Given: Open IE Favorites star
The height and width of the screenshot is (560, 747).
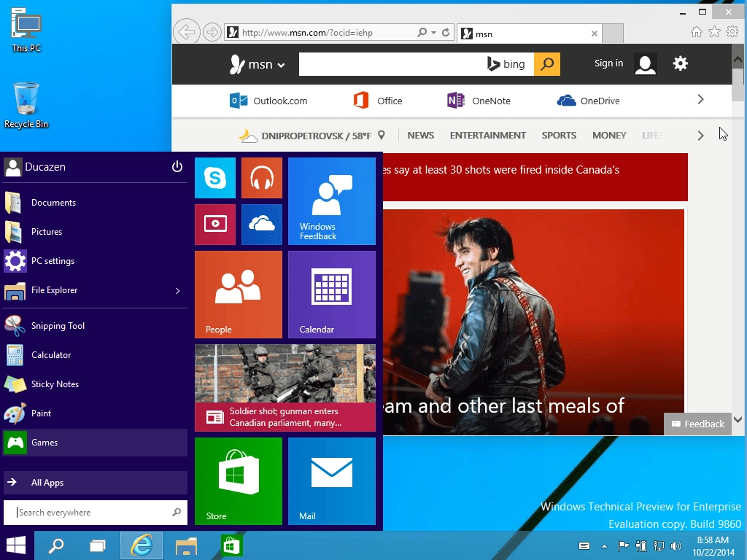Looking at the screenshot, I should (715, 32).
